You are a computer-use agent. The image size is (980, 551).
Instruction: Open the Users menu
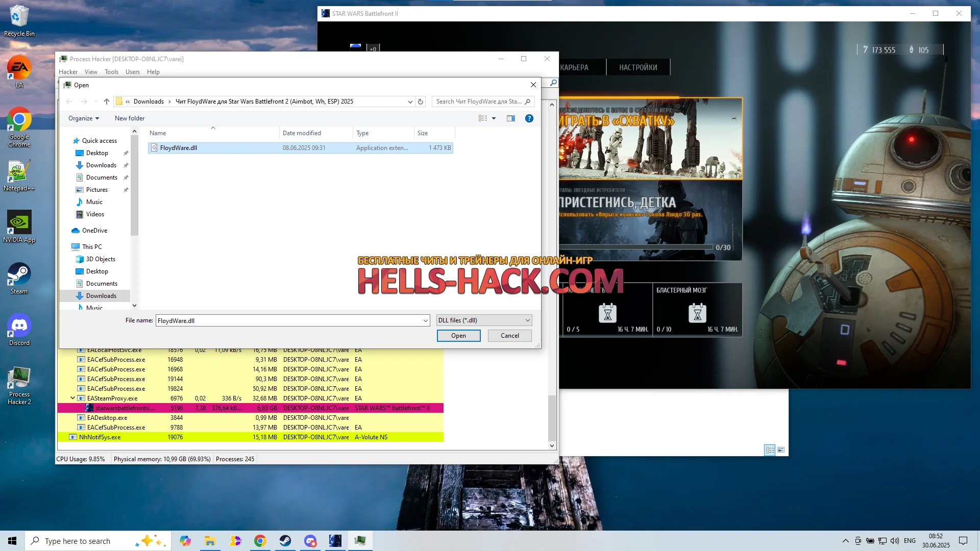[133, 72]
